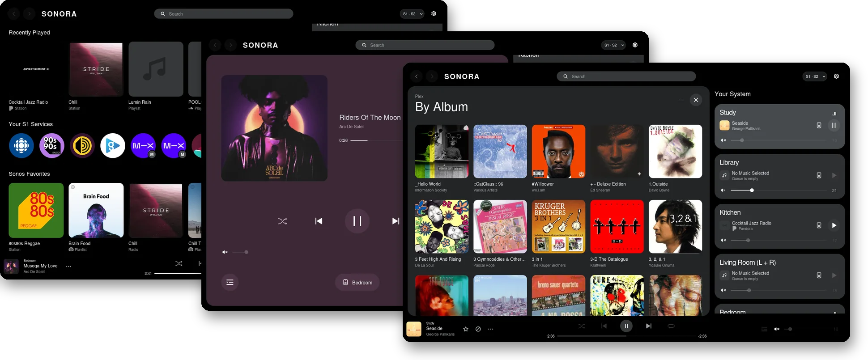868x360 pixels.
Task: Toggle shuffle in the Riders Of The Moon player
Action: pyautogui.click(x=282, y=221)
